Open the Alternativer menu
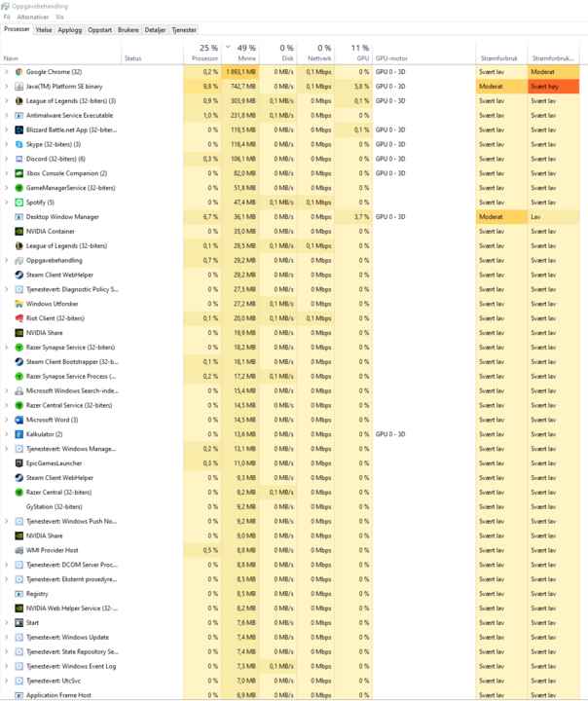This screenshot has height=701, width=588. pos(33,17)
